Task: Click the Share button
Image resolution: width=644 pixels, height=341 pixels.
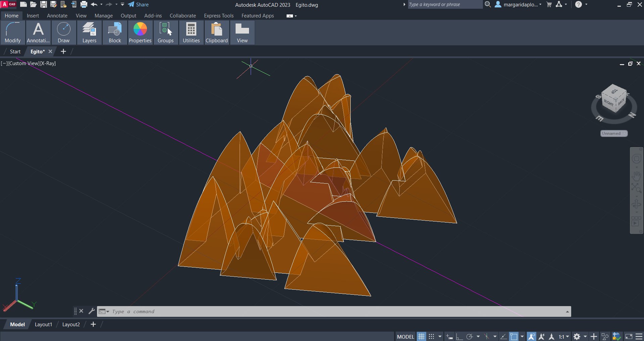Action: (x=138, y=5)
